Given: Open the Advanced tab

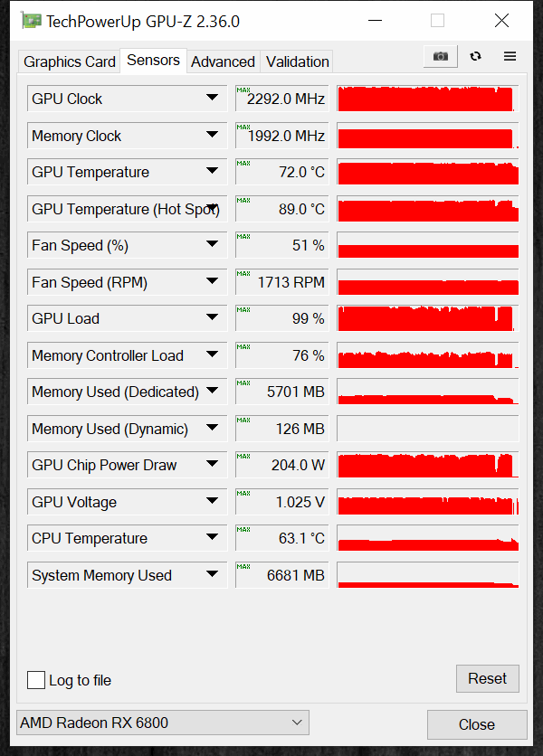Looking at the screenshot, I should click(223, 61).
